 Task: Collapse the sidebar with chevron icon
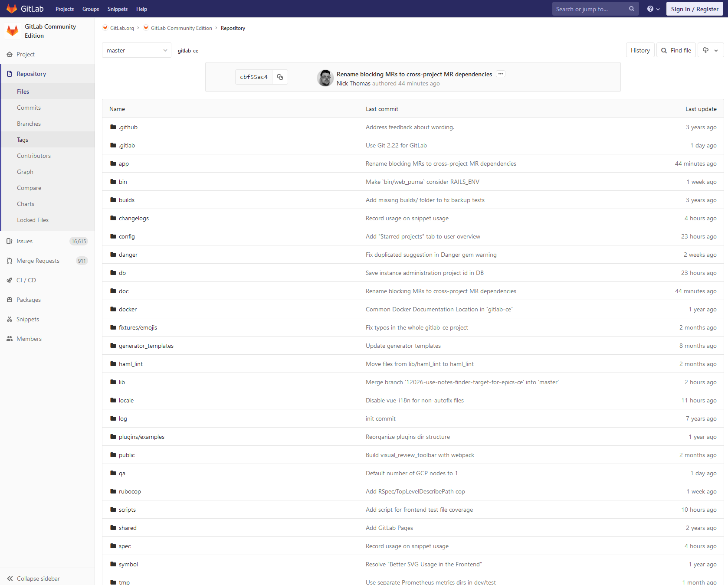[10, 578]
